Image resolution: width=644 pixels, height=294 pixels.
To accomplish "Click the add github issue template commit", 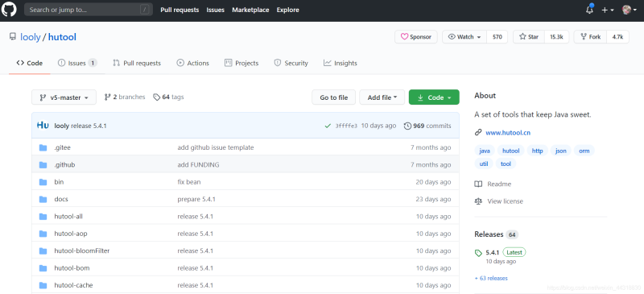I will tap(216, 147).
